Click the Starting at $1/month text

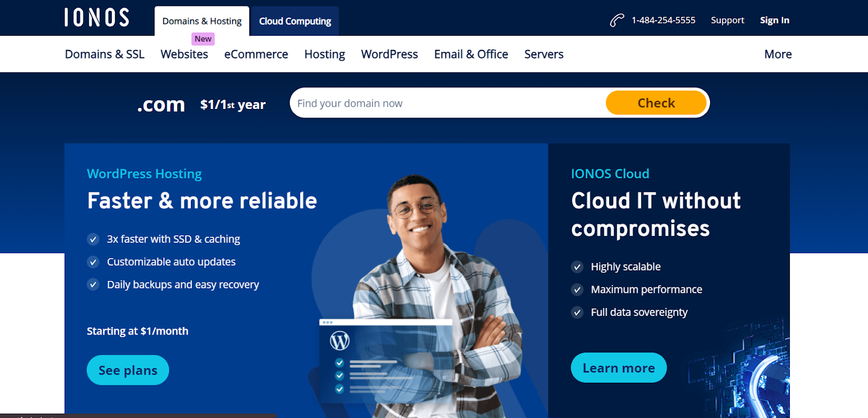pyautogui.click(x=137, y=331)
